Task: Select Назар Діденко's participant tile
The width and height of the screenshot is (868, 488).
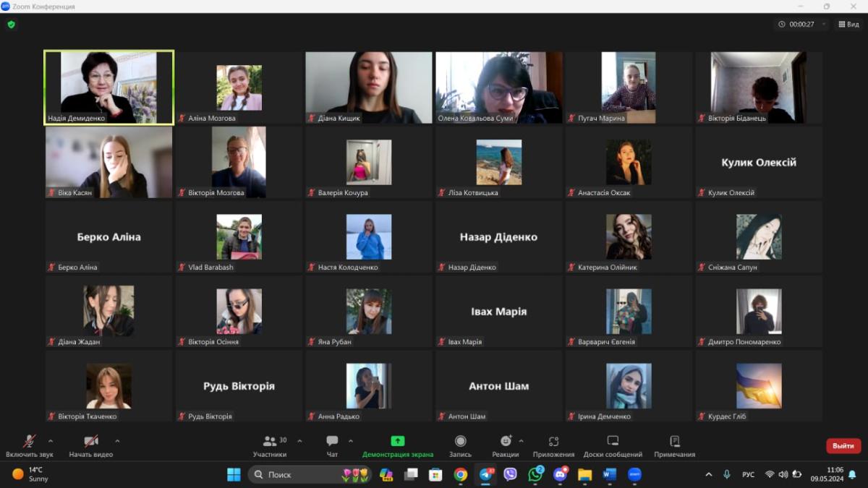Action: (x=498, y=236)
